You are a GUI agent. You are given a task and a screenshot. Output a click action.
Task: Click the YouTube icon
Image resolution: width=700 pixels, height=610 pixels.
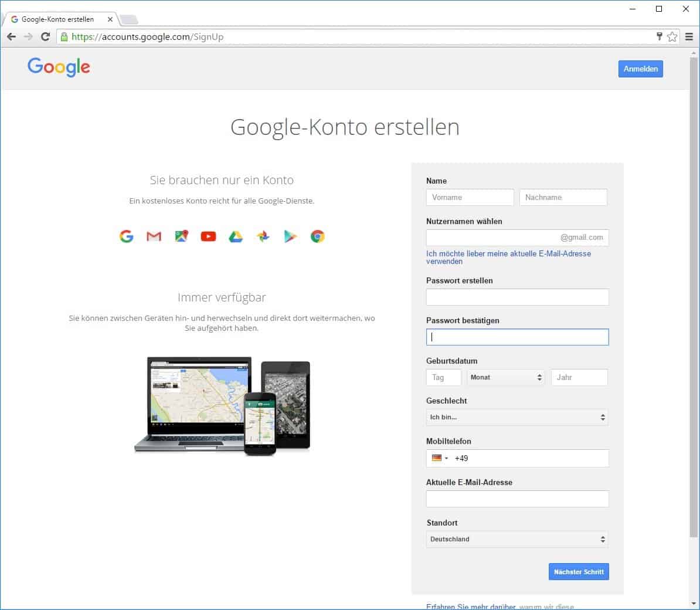[209, 236]
